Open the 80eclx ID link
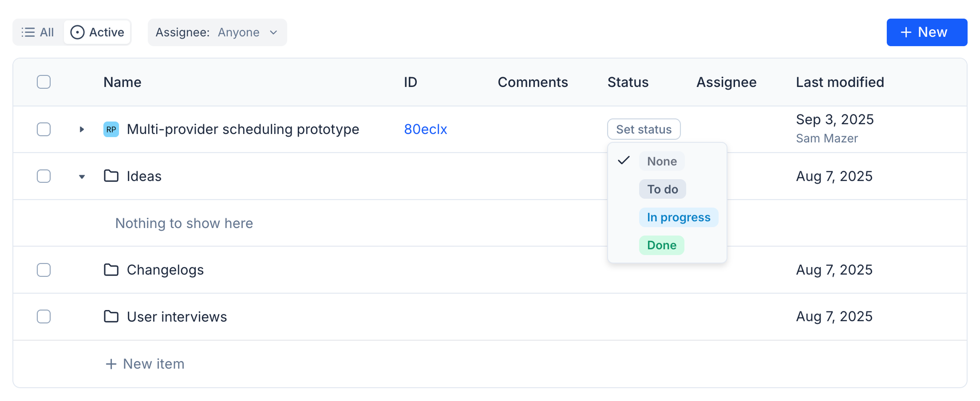 (425, 130)
